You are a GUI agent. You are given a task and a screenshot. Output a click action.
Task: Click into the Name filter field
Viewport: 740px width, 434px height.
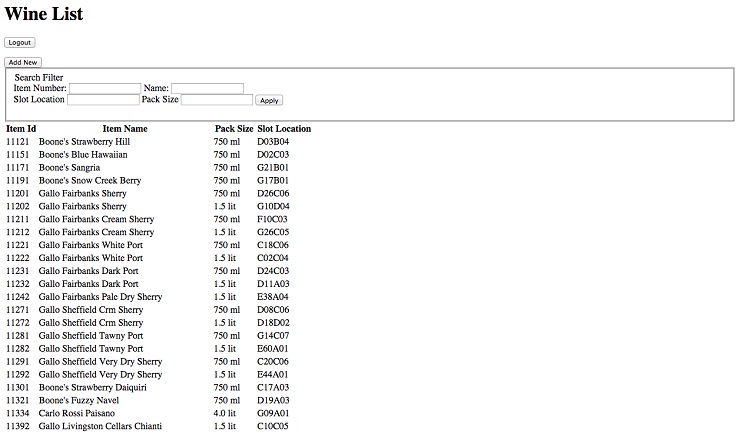pos(207,88)
